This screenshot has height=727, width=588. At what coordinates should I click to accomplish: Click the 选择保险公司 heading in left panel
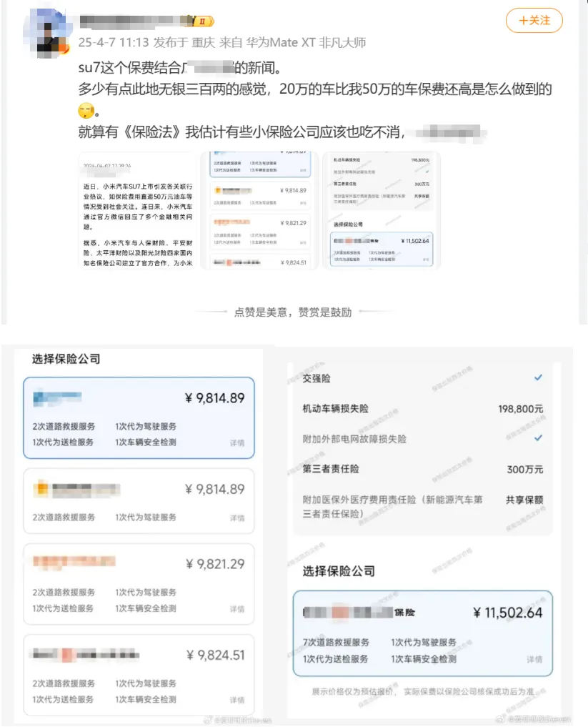[66, 359]
